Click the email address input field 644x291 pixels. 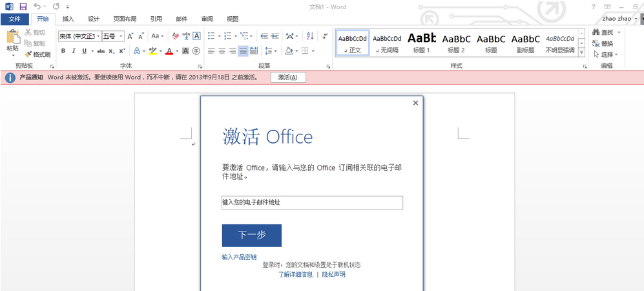pos(312,202)
